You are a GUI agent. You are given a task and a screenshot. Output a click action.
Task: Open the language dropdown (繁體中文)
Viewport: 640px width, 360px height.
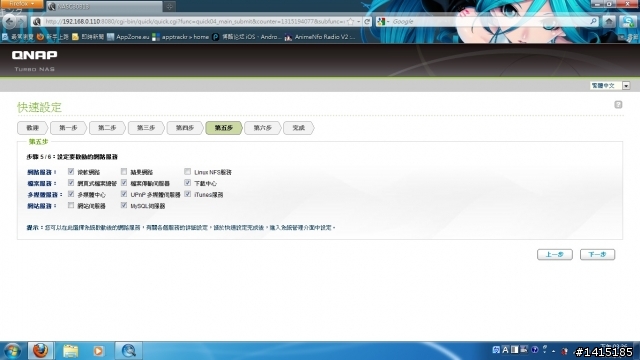pos(610,85)
